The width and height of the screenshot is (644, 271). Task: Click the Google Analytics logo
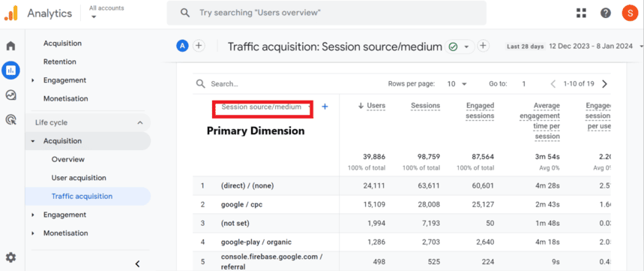[x=11, y=14]
